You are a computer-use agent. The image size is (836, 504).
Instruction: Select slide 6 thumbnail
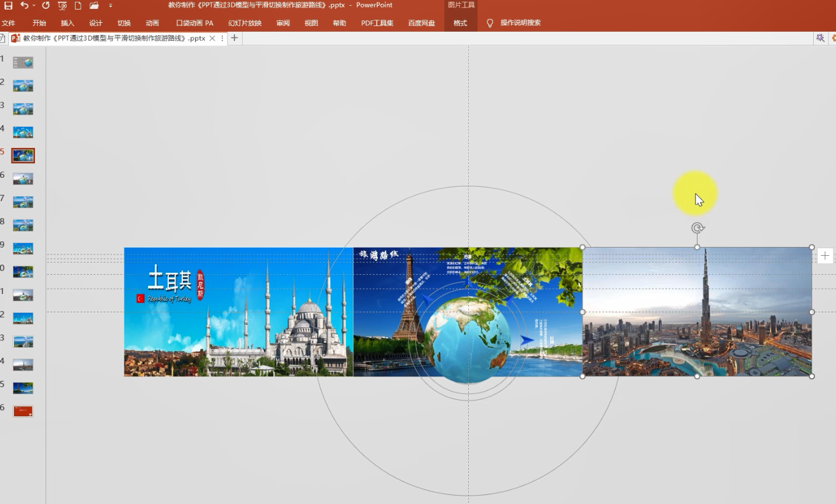[x=23, y=178]
